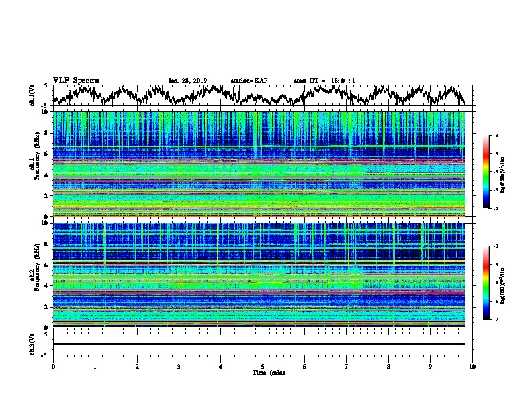Click time axis tick label '5'
This screenshot has height=411, width=532.
click(263, 367)
